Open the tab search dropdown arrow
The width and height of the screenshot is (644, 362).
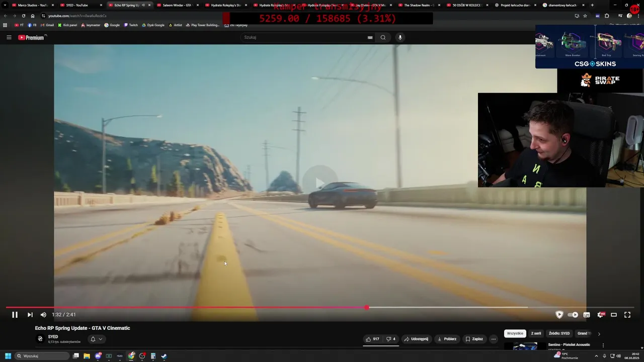point(5,5)
